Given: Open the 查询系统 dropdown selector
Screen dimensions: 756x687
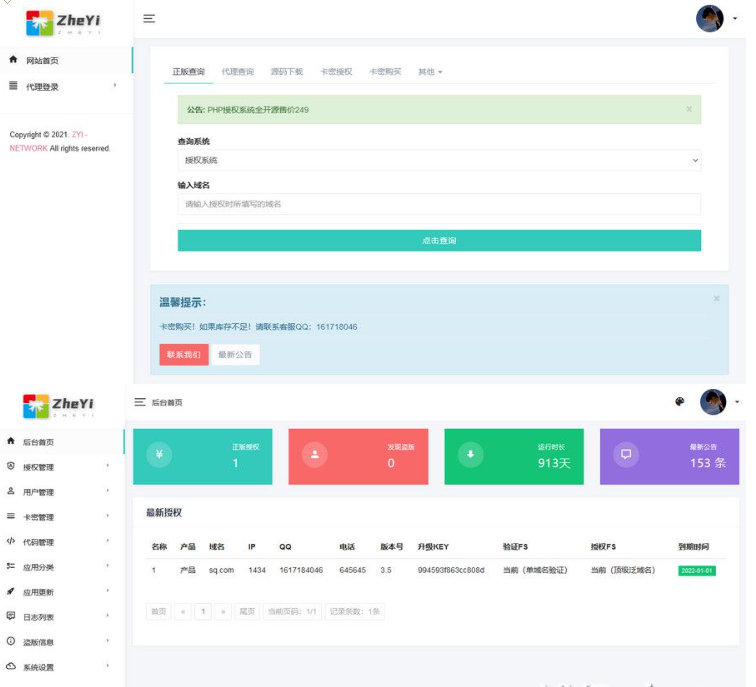Looking at the screenshot, I should pyautogui.click(x=439, y=160).
